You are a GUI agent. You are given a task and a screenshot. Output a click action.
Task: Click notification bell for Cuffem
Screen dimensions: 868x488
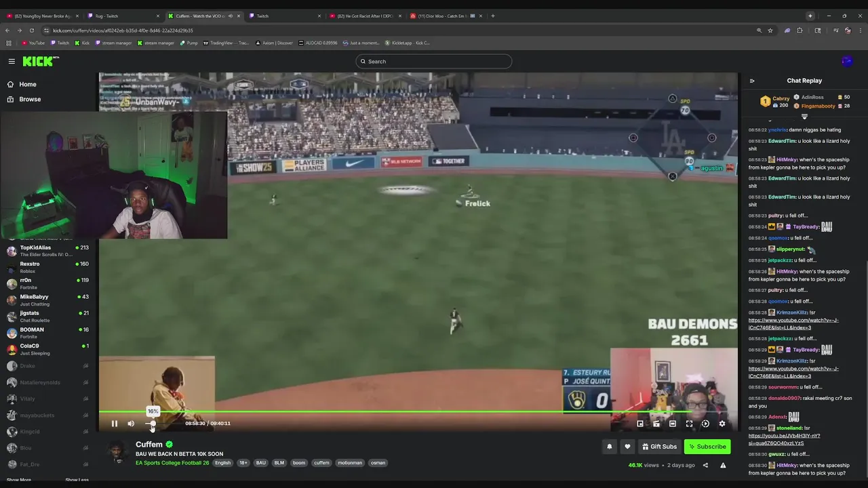tap(609, 447)
